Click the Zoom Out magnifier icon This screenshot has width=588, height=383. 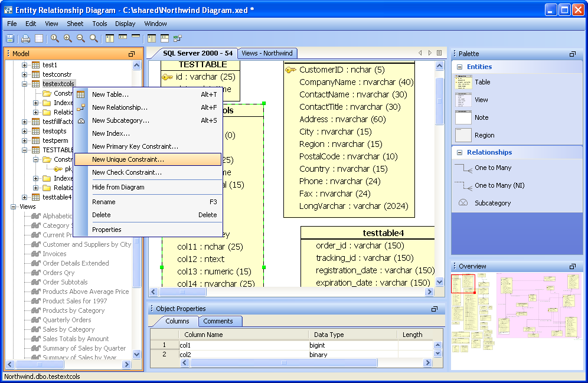click(81, 38)
